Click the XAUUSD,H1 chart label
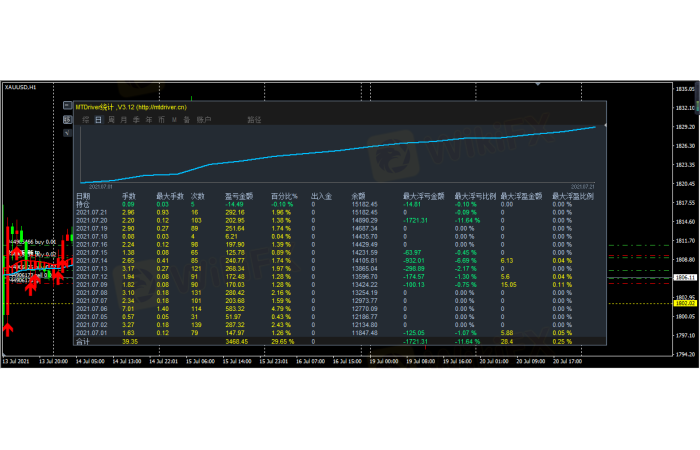This screenshot has width=700, height=450. 21,87
